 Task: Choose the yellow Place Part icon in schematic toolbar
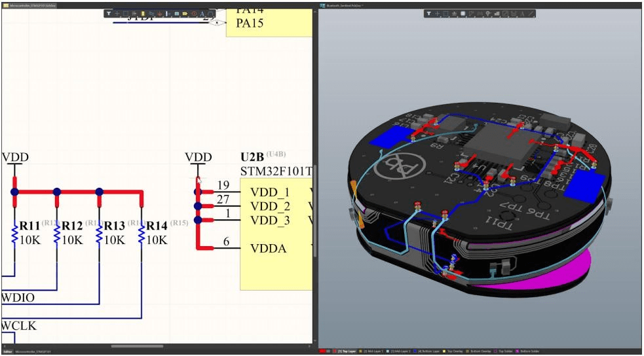[143, 14]
